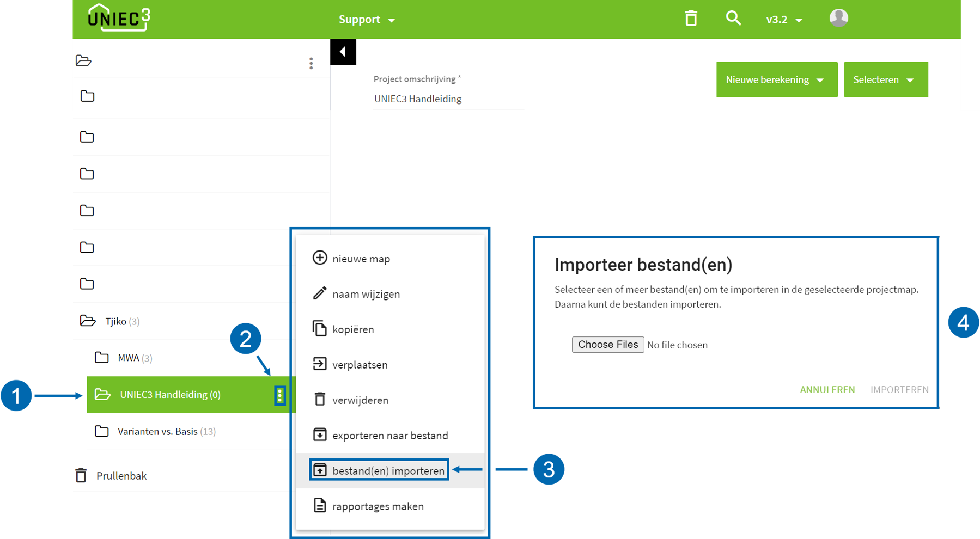Open three-dot menu of UNIEC3 Handleiding folder
The image size is (980, 539).
point(279,395)
